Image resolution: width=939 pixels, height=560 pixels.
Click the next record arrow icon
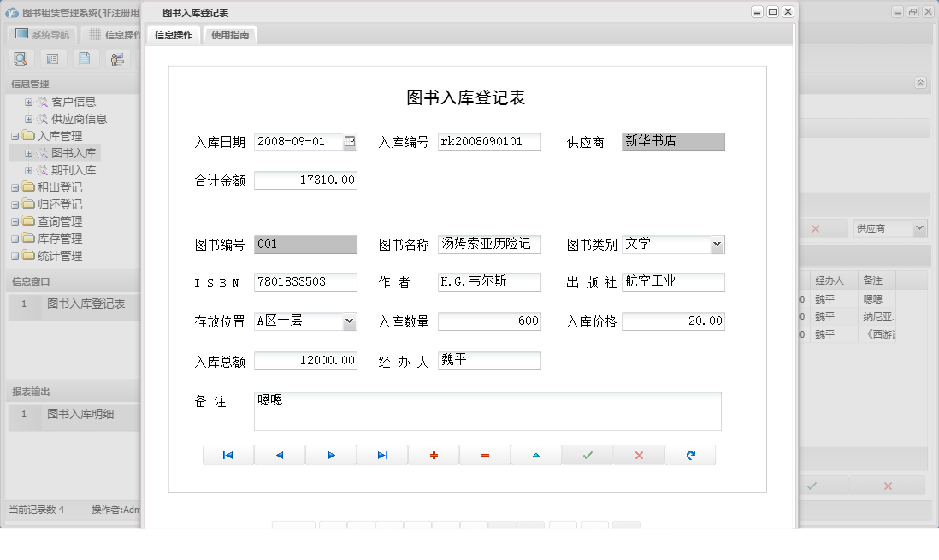pos(331,454)
